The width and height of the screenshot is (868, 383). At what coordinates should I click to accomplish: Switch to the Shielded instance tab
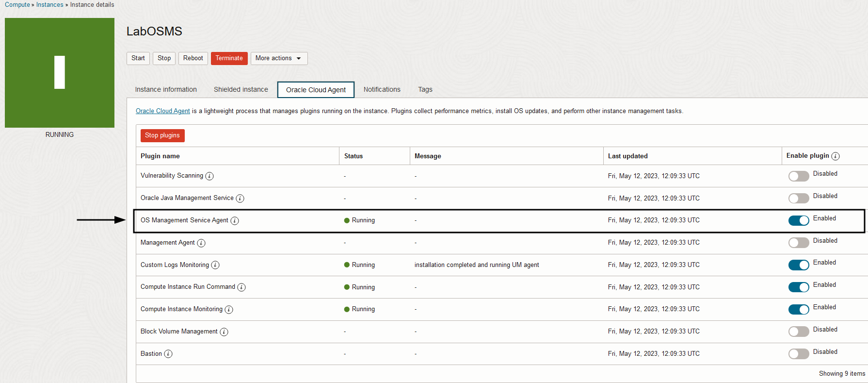[241, 90]
